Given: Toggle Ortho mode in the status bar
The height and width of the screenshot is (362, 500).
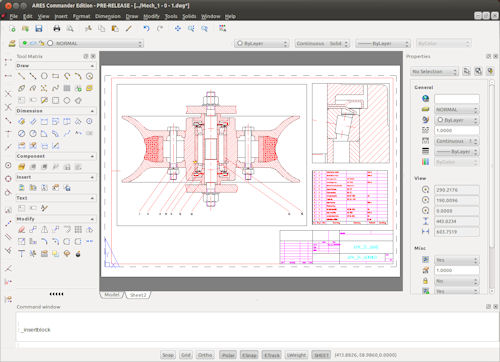Looking at the screenshot, I should (x=205, y=355).
